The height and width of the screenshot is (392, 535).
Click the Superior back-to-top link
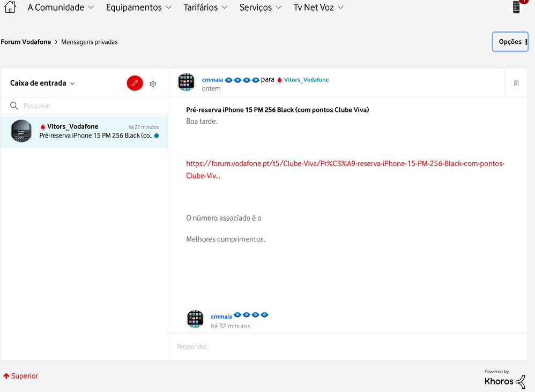tap(21, 376)
